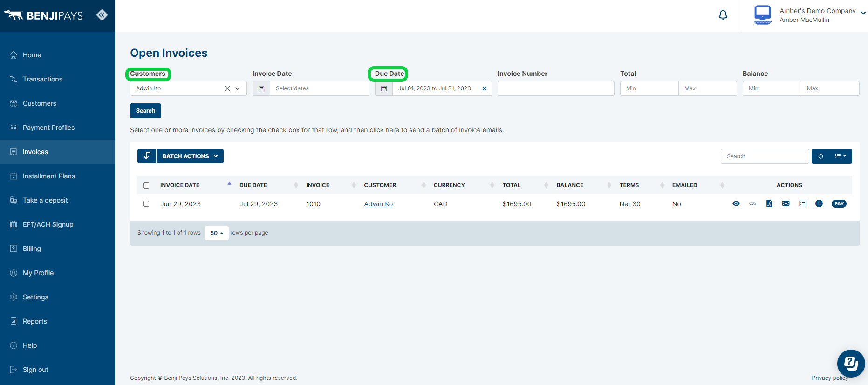The width and height of the screenshot is (868, 385).
Task: Open the Adwin Ko customer link
Action: click(x=378, y=204)
